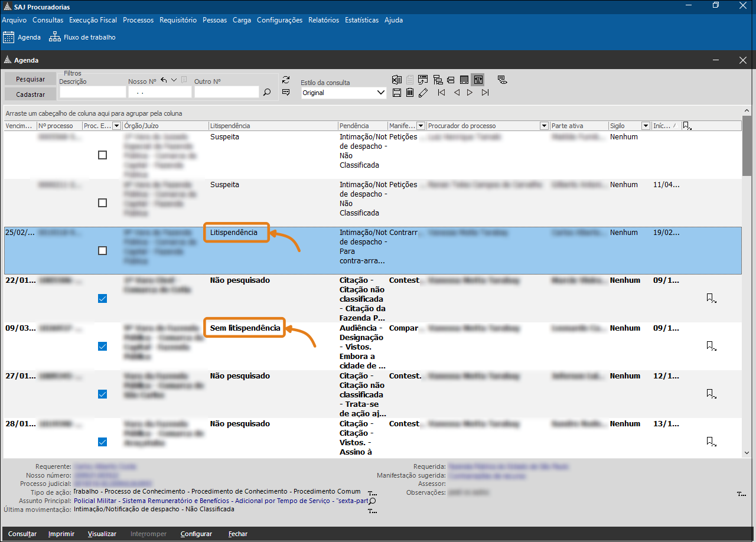Click Fechar in the bottom bar
Image resolution: width=756 pixels, height=542 pixels.
click(238, 534)
